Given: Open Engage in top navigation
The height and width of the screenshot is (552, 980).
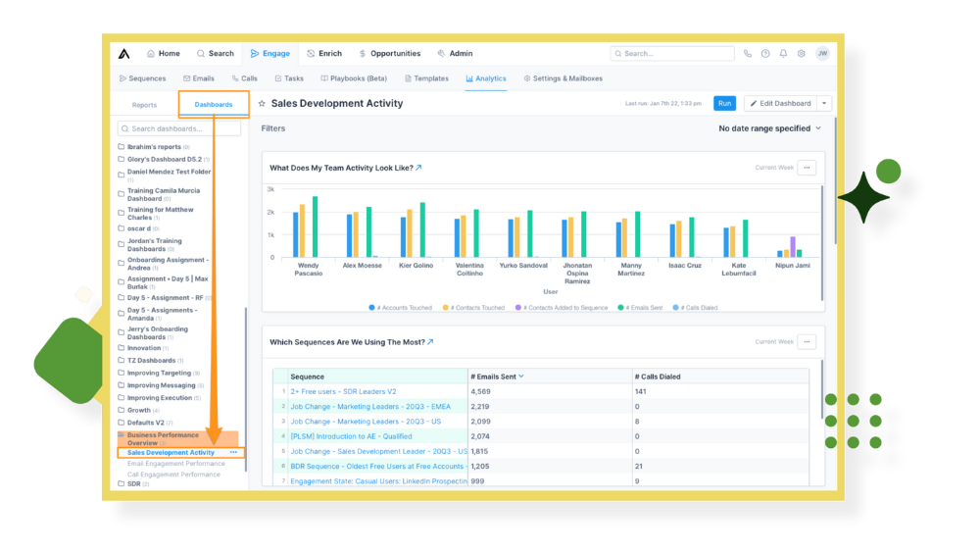Looking at the screenshot, I should pyautogui.click(x=270, y=54).
